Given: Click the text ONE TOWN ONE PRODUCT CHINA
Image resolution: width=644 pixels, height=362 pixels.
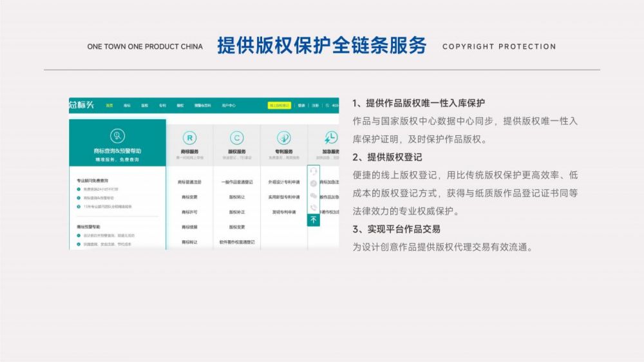Looking at the screenshot, I should [145, 47].
